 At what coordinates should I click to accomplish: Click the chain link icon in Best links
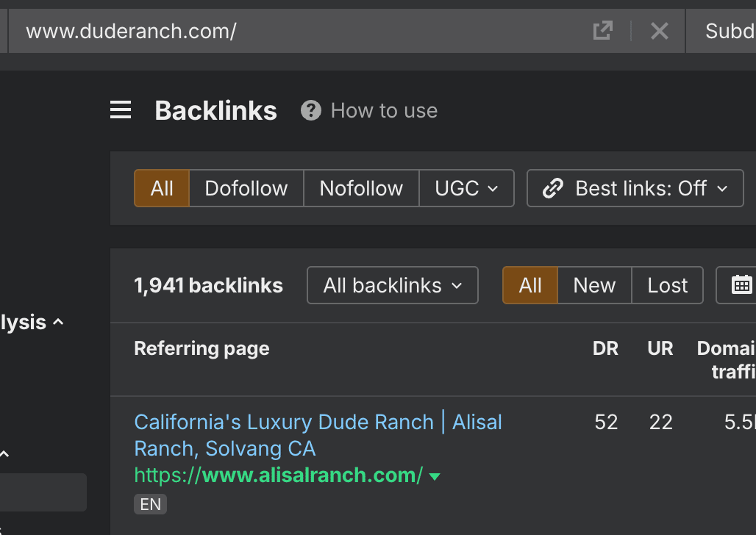[x=553, y=189]
